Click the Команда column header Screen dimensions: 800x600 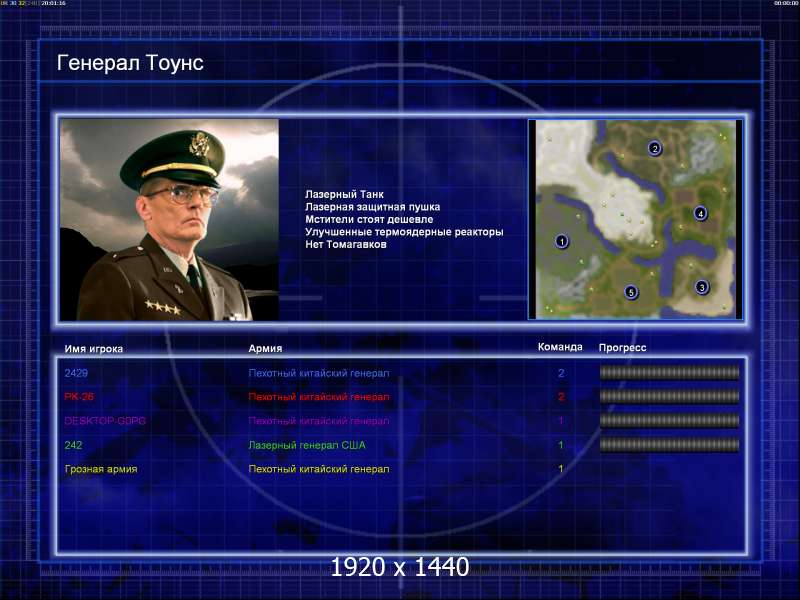pyautogui.click(x=560, y=347)
